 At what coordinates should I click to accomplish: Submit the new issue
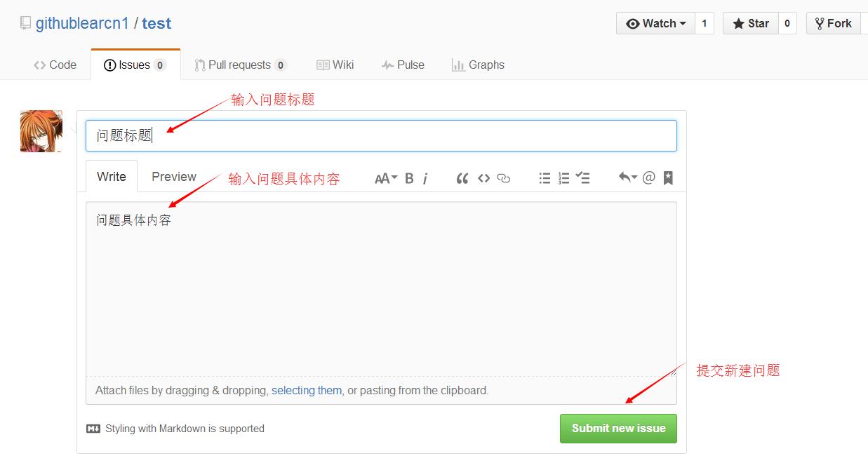[618, 428]
